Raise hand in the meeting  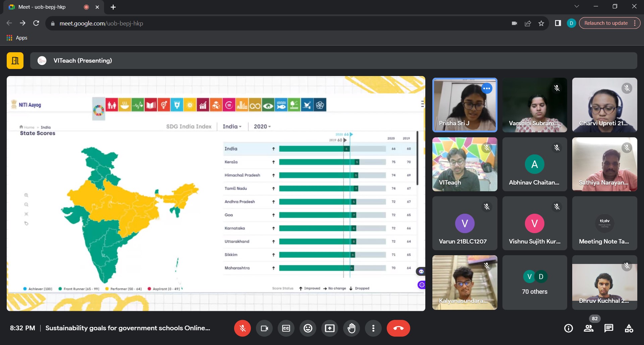coord(352,328)
